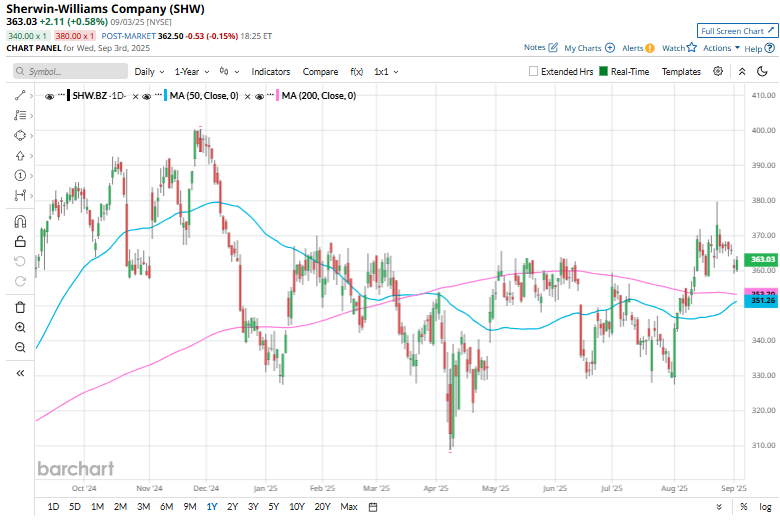Click the 363.03 current price label
The height and width of the screenshot is (525, 780).
(761, 259)
